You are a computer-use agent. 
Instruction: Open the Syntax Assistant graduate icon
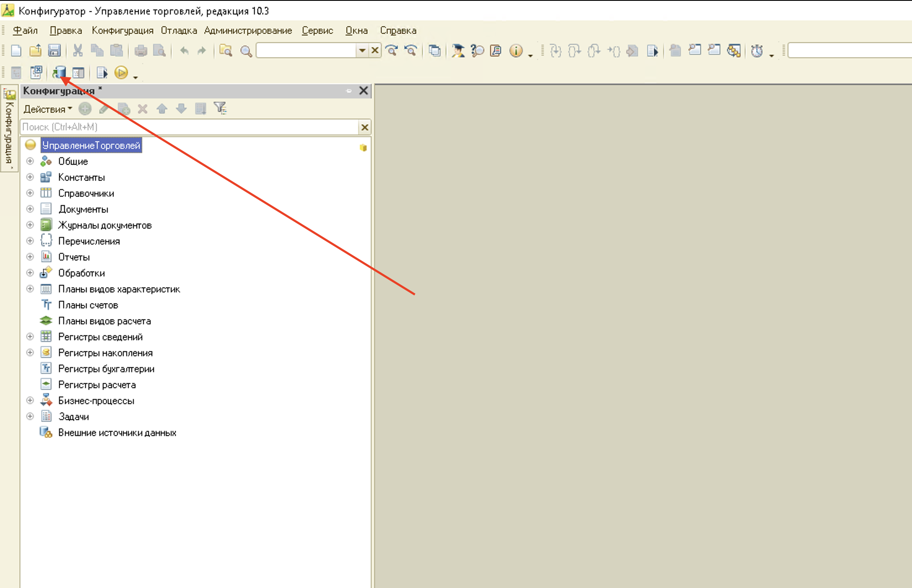(458, 51)
